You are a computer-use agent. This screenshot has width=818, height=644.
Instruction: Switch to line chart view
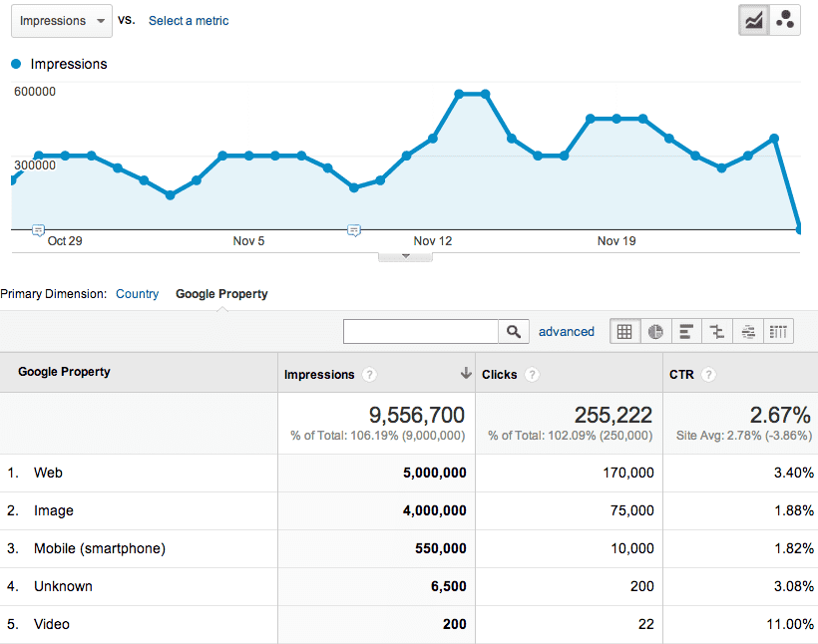click(x=754, y=21)
